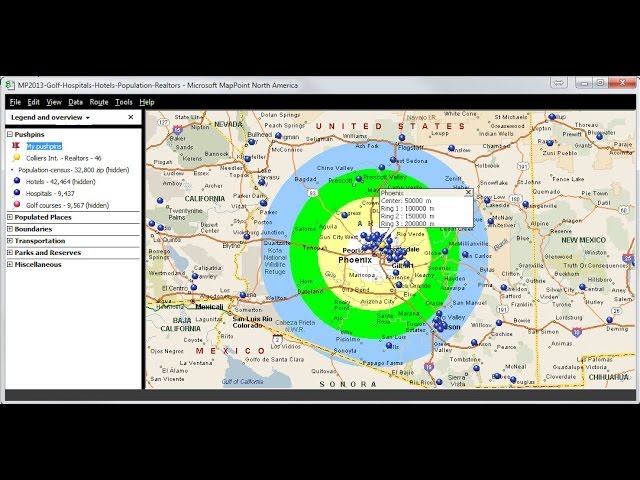
Task: Maximize the MapPoint window
Action: (600, 83)
